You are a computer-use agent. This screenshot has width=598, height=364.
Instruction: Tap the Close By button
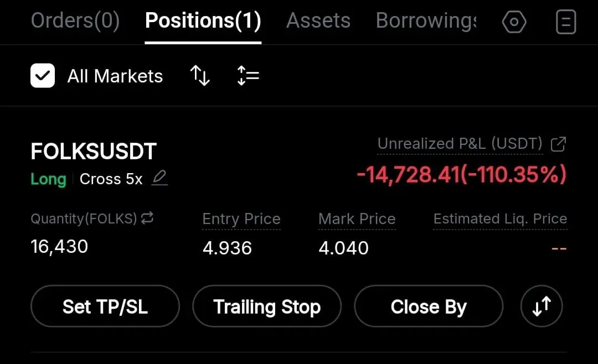pos(429,306)
